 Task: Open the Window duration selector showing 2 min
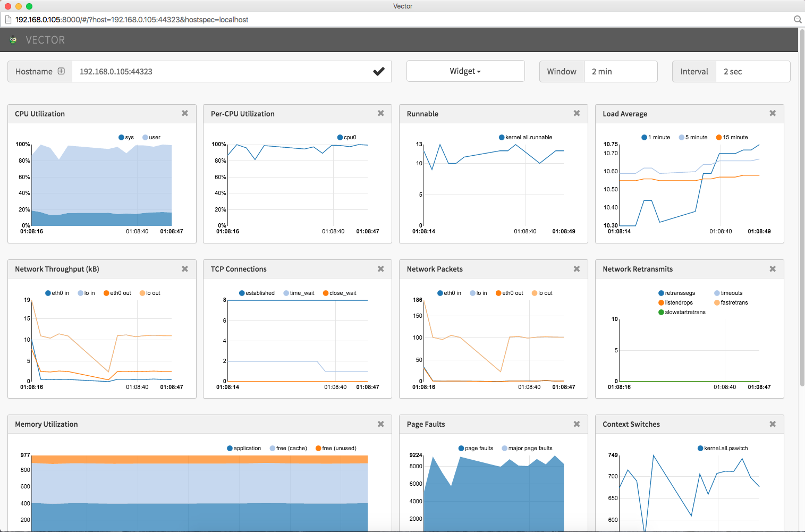click(620, 71)
